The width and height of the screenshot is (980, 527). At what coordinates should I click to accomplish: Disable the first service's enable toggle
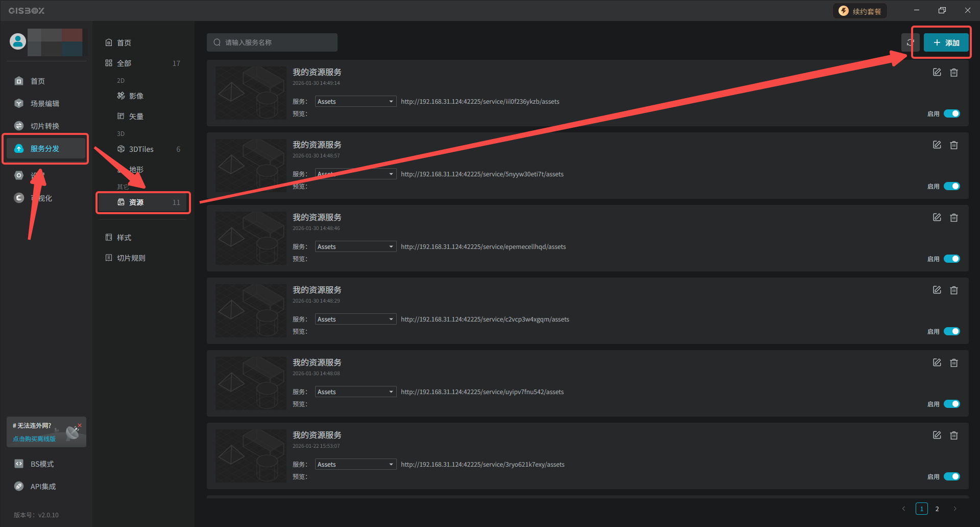point(951,113)
